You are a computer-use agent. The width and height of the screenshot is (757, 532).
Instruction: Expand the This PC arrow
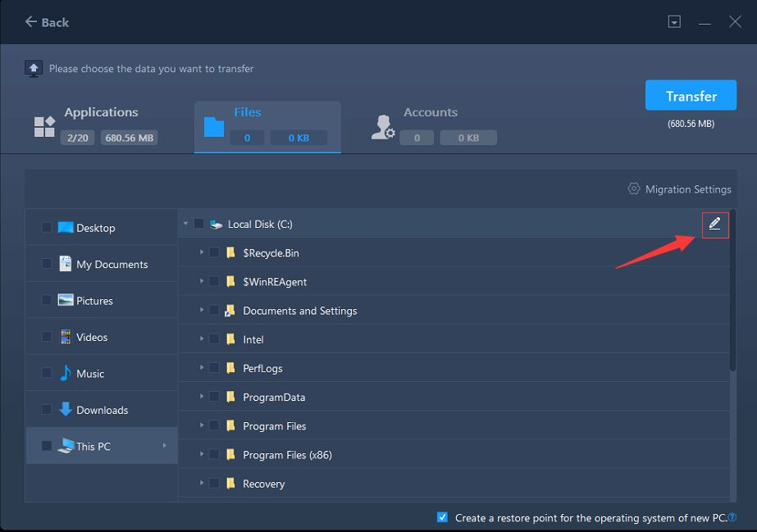tap(165, 446)
